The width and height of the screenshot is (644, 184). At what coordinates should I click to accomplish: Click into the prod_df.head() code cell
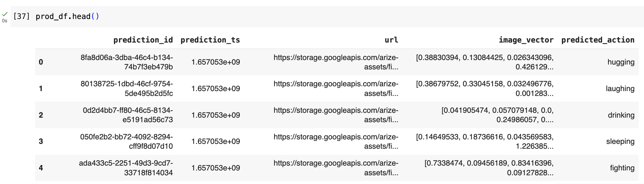tap(327, 17)
